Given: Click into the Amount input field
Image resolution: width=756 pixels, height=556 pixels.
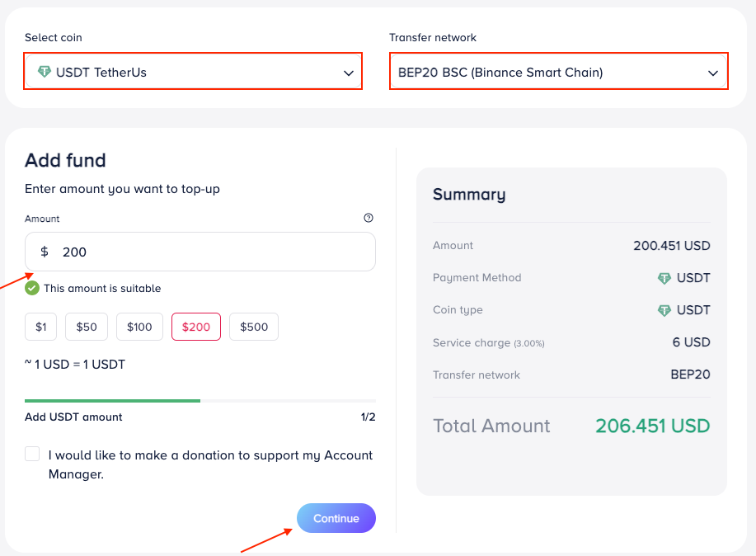Looking at the screenshot, I should tap(214, 252).
